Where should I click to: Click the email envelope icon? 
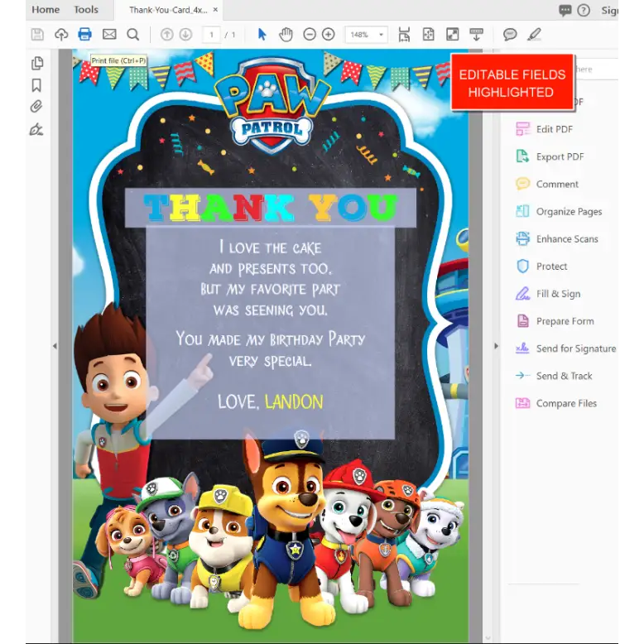pos(109,34)
